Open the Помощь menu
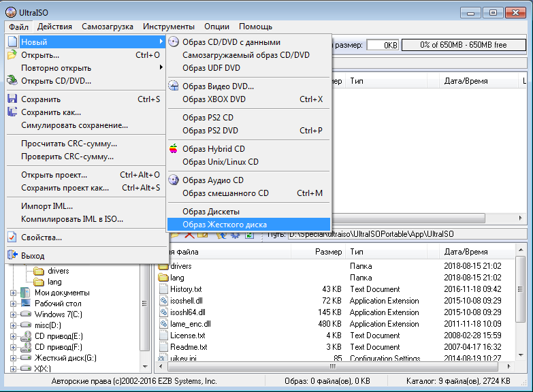The height and width of the screenshot is (392, 533). (x=256, y=27)
